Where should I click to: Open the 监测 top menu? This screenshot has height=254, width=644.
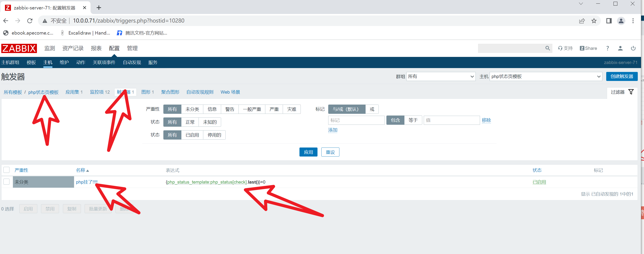tap(50, 48)
